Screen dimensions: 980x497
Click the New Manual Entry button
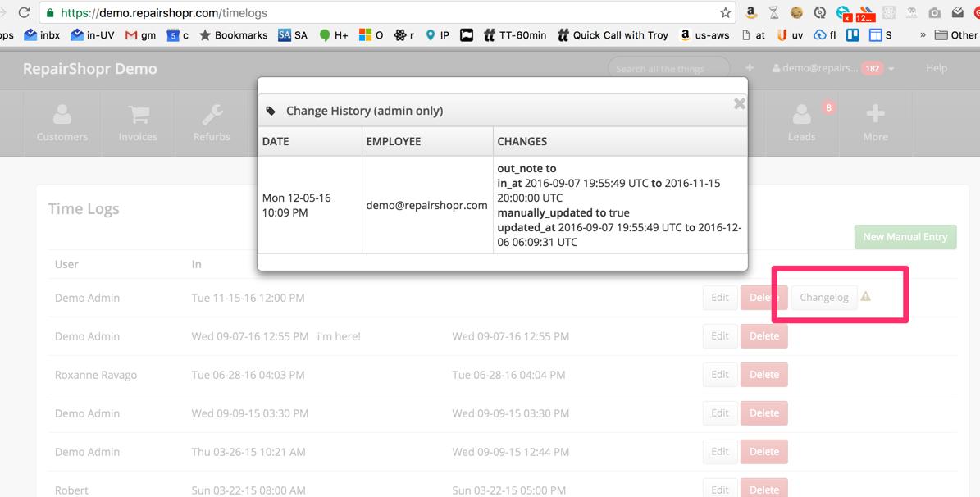905,236
